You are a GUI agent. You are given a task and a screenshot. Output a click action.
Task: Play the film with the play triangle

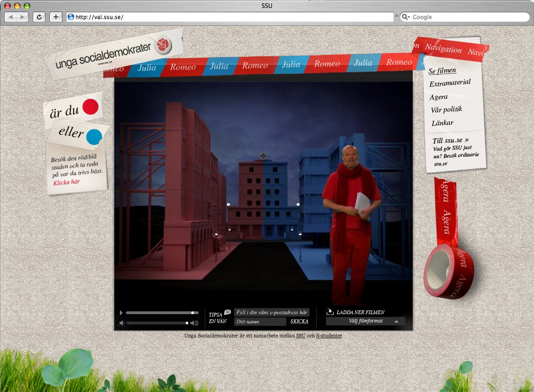(x=121, y=313)
